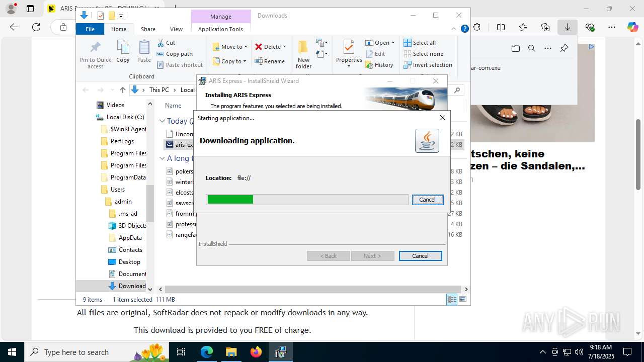Click Java coffee cup icon in dialog
644x362 pixels.
tap(427, 140)
